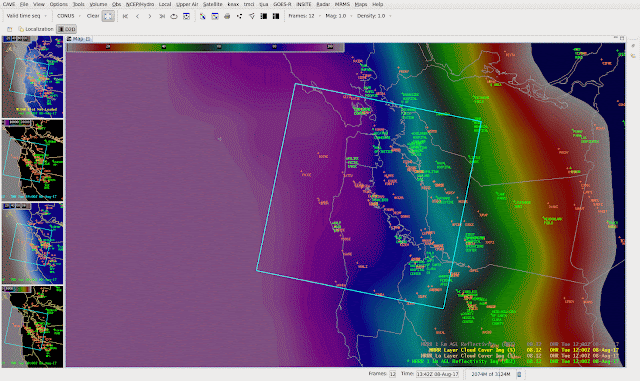Viewport: 640px width, 381px height.
Task: Click the trash icon in status bar
Action: coord(519,374)
